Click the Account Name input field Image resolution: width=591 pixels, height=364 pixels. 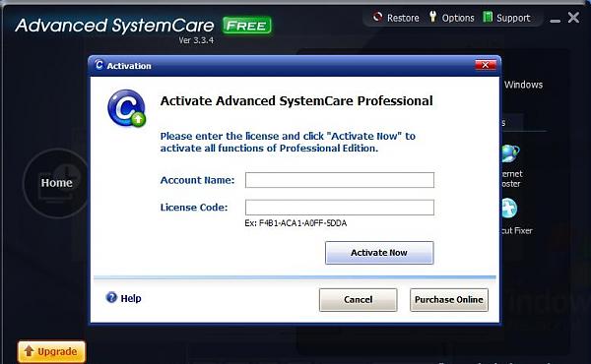click(x=339, y=180)
